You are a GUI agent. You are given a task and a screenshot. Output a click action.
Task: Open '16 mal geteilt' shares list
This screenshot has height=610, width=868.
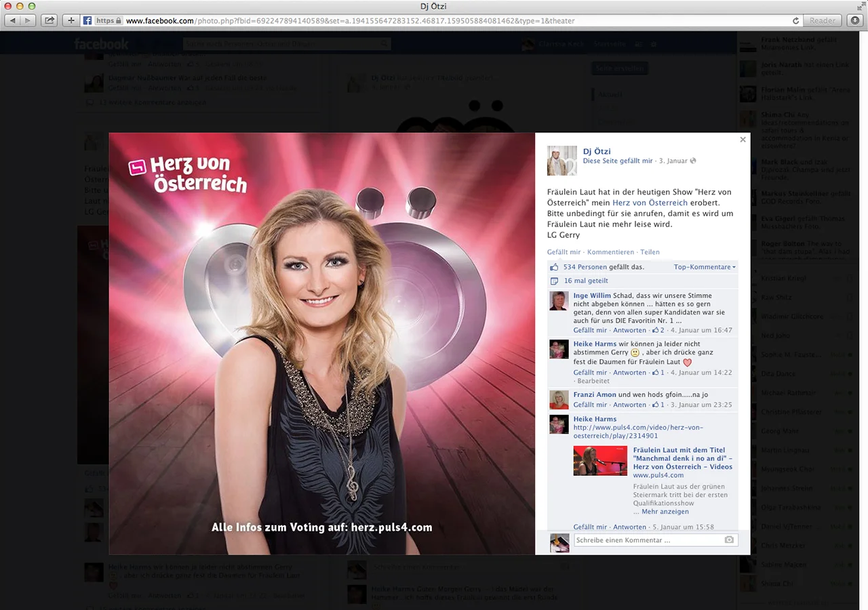click(x=586, y=281)
